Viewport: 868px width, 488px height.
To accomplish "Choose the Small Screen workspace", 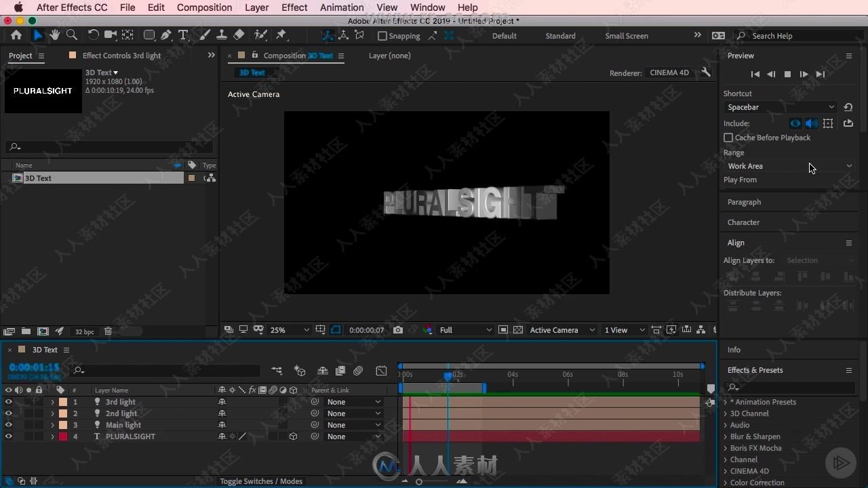I will (x=627, y=36).
